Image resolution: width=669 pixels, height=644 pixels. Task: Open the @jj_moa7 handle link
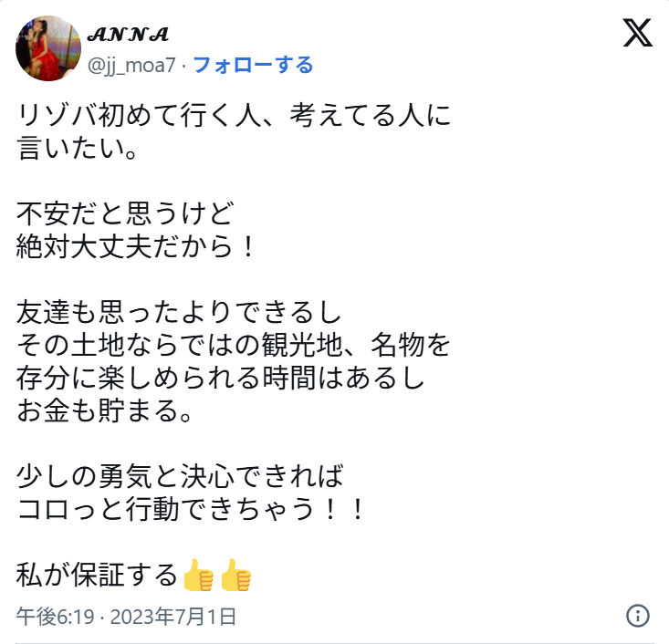pyautogui.click(x=131, y=65)
